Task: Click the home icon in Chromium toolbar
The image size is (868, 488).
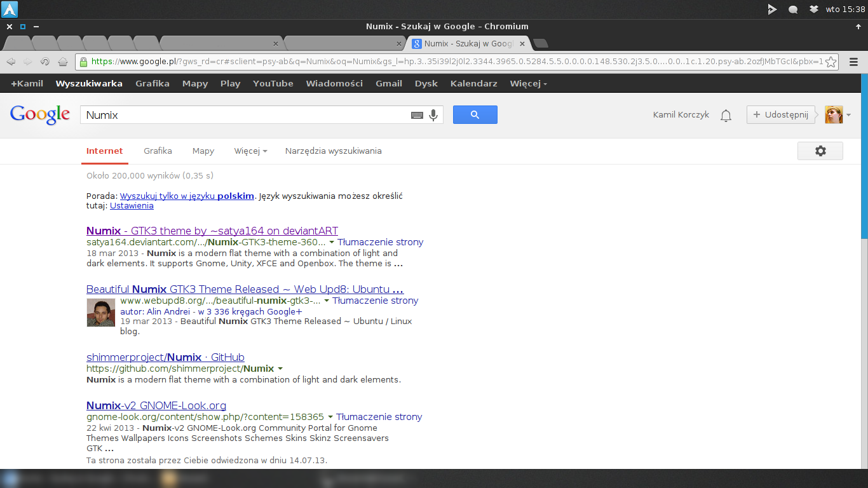Action: pos(62,62)
